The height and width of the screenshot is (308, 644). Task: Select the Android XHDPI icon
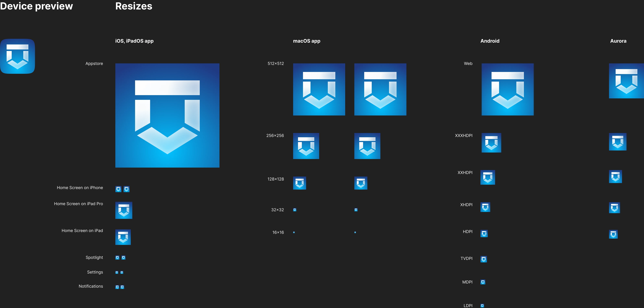[485, 207]
